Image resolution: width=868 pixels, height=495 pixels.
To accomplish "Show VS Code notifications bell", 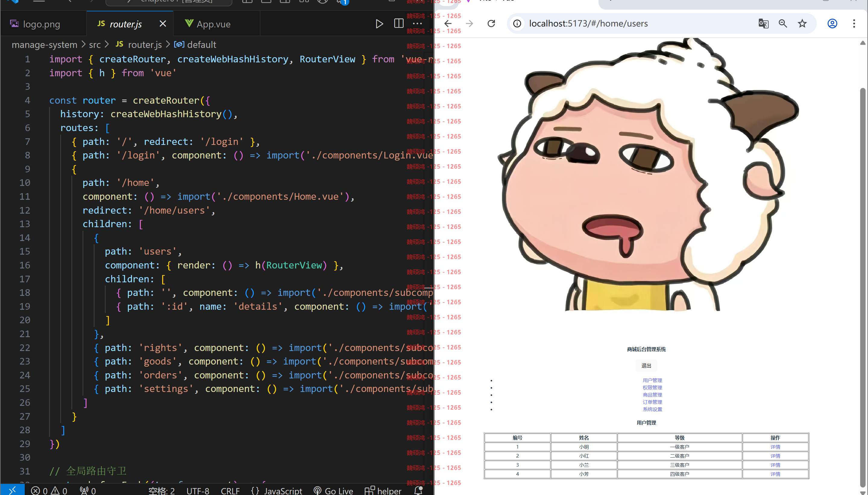I will pyautogui.click(x=418, y=490).
